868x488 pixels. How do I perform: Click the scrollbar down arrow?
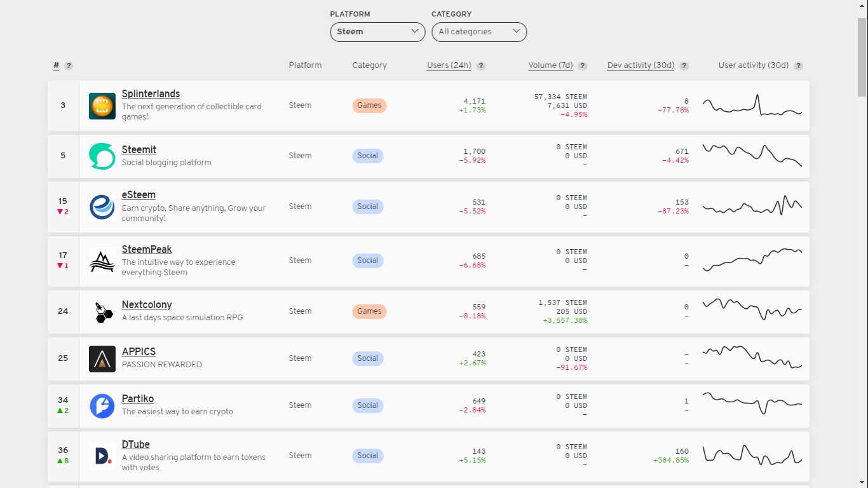[862, 482]
